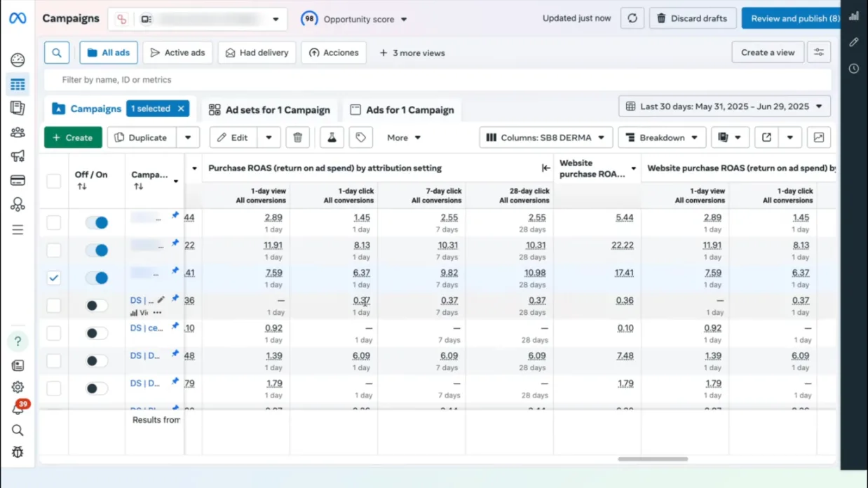Click Discard drafts button
868x488 pixels.
click(x=693, y=18)
